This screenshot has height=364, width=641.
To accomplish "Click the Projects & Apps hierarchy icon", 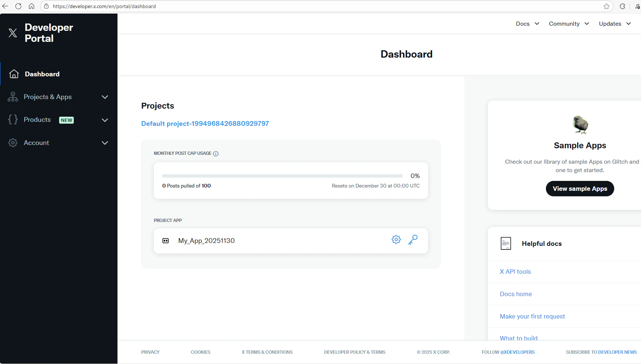I will [13, 97].
